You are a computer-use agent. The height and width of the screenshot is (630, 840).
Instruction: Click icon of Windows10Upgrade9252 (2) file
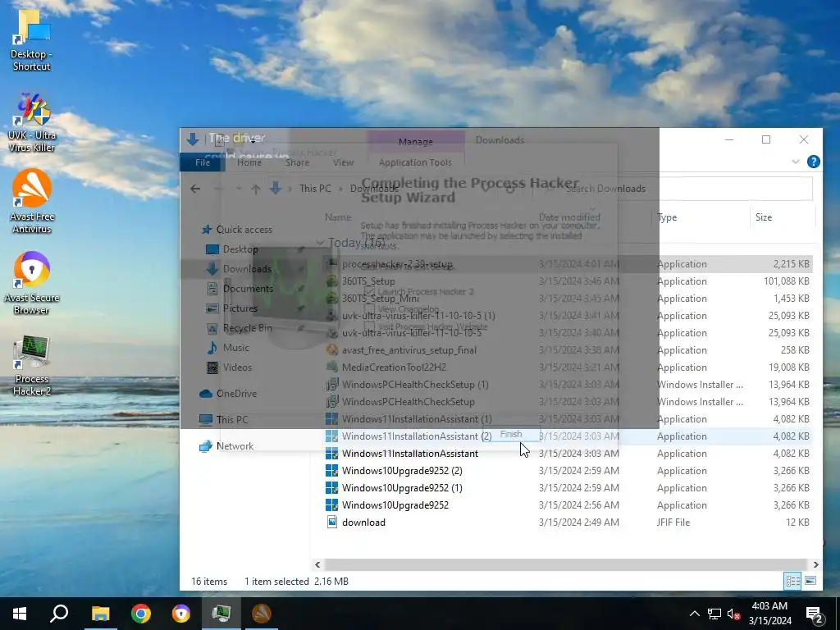click(332, 470)
